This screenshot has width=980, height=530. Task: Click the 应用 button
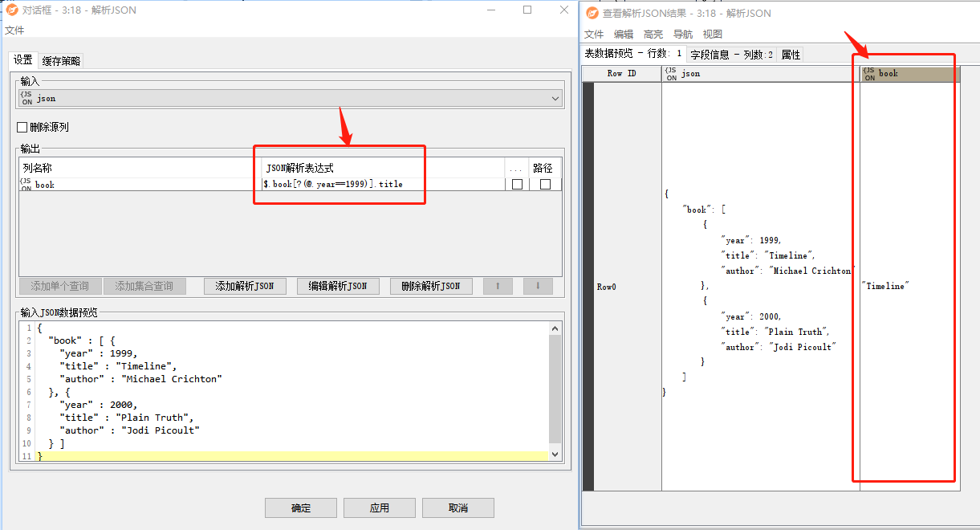coord(379,508)
